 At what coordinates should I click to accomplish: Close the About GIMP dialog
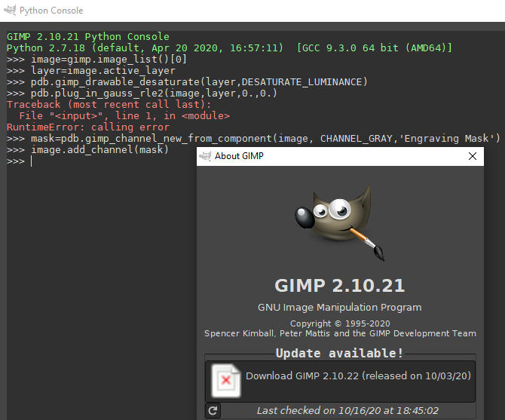tap(472, 156)
